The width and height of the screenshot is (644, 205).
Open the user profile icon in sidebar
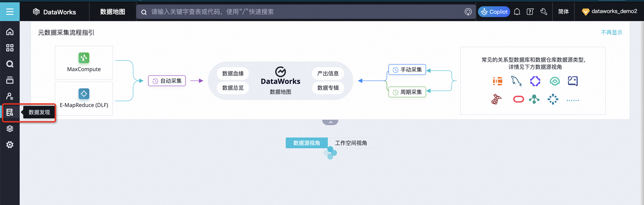[x=10, y=96]
